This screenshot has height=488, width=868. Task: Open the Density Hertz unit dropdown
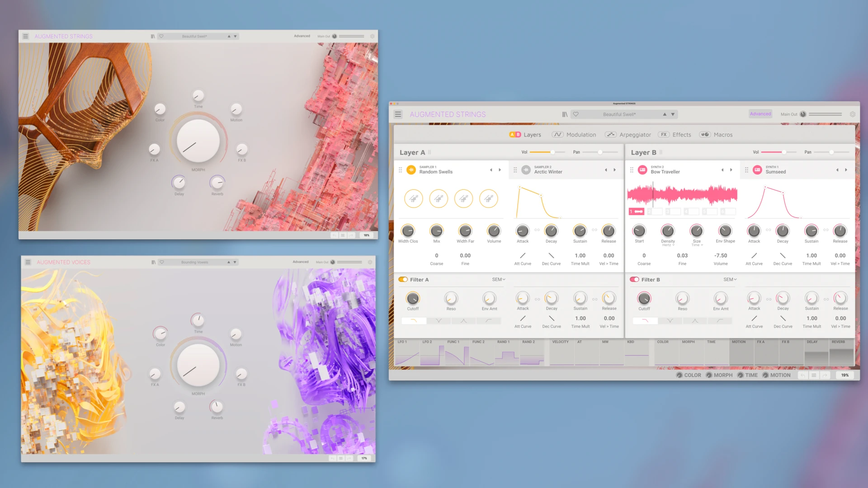click(x=668, y=245)
